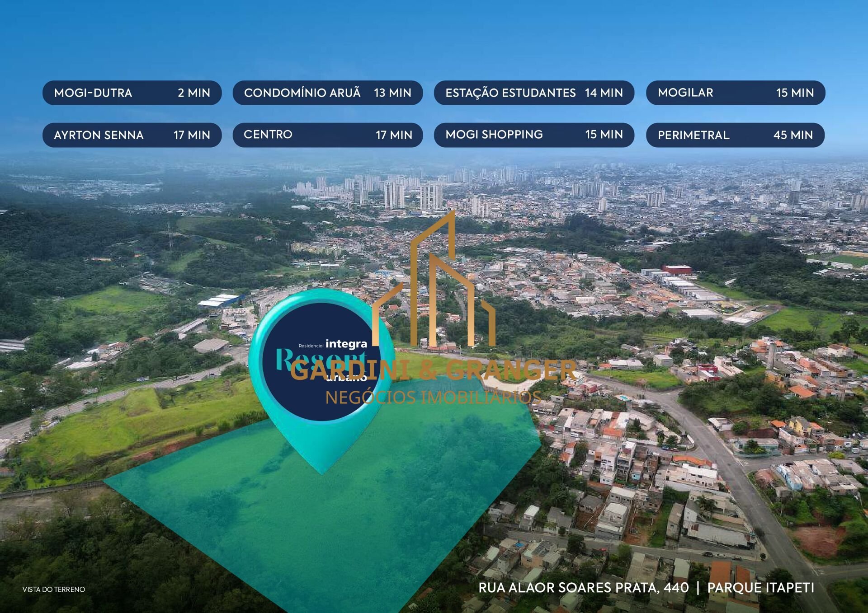The width and height of the screenshot is (868, 613).
Task: Click the MOGI SHOPPING 15 MIN badge
Action: [x=534, y=135]
